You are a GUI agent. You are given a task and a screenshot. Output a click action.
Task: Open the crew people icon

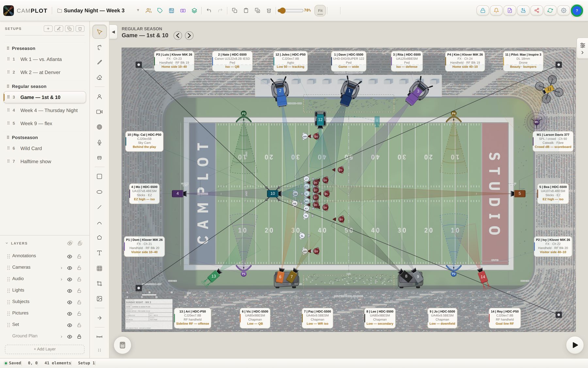[x=149, y=10]
